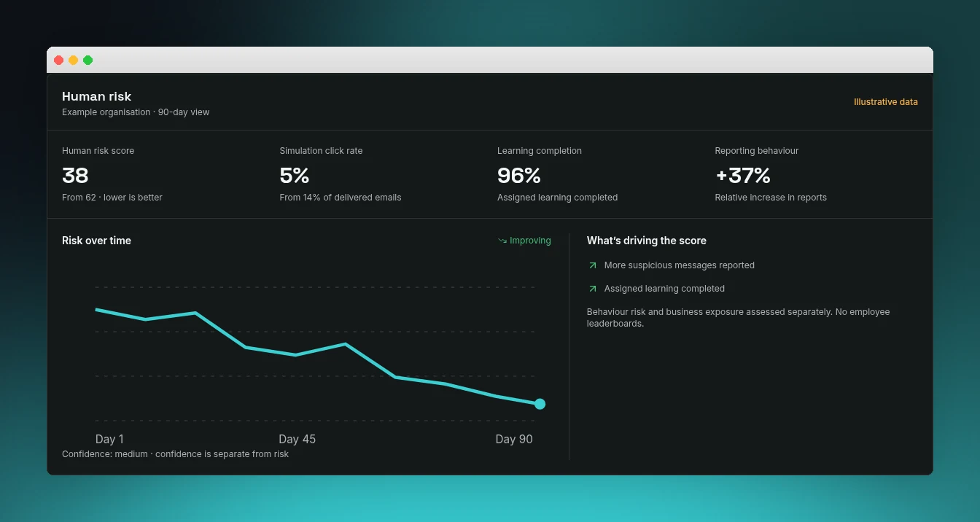Click the arrow icon beside 'Assigned learning completed' driver
This screenshot has height=522, width=980.
(x=593, y=289)
